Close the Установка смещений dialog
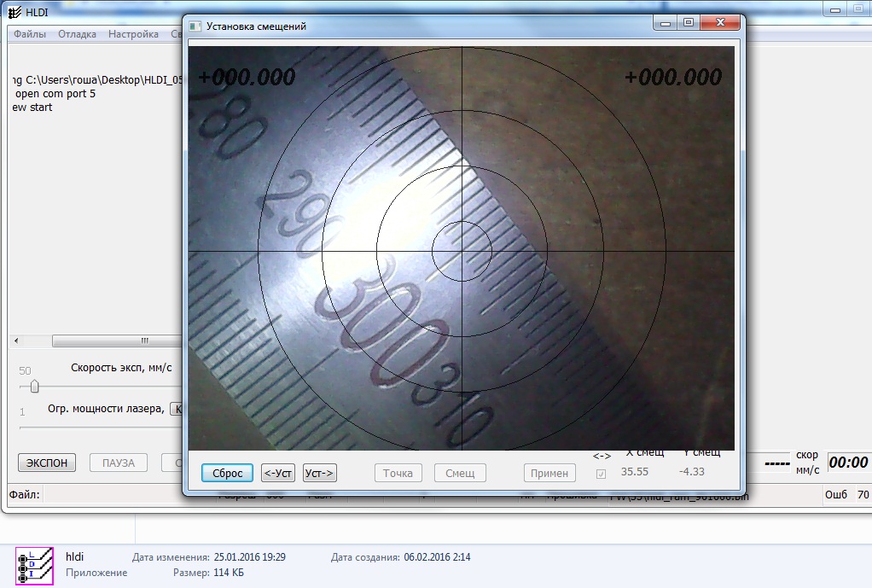This screenshot has width=872, height=588. tap(721, 23)
